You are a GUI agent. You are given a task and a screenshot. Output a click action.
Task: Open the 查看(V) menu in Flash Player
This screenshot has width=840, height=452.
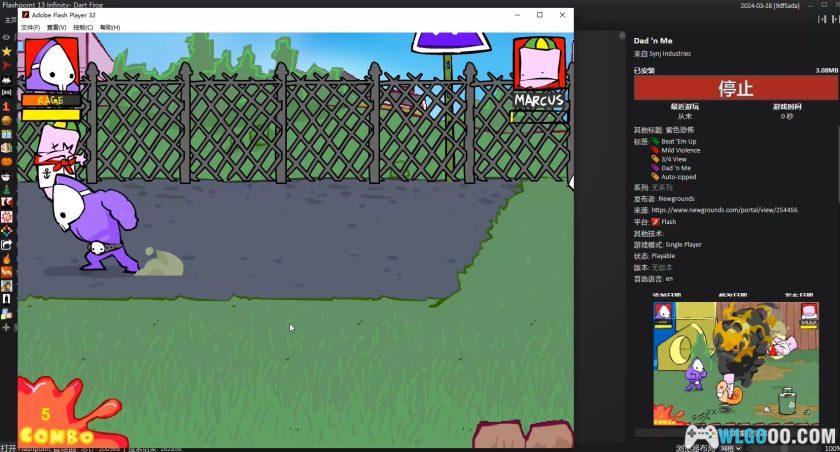(57, 27)
